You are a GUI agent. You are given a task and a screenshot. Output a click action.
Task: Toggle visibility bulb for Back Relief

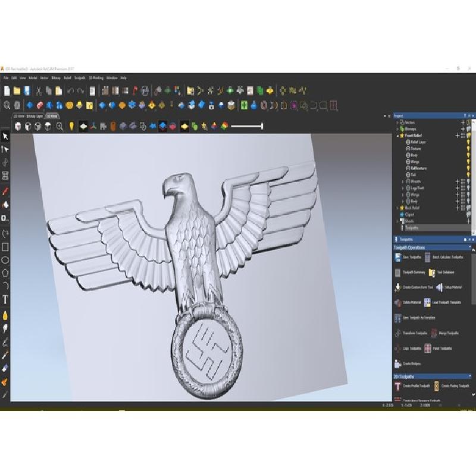pos(469,208)
